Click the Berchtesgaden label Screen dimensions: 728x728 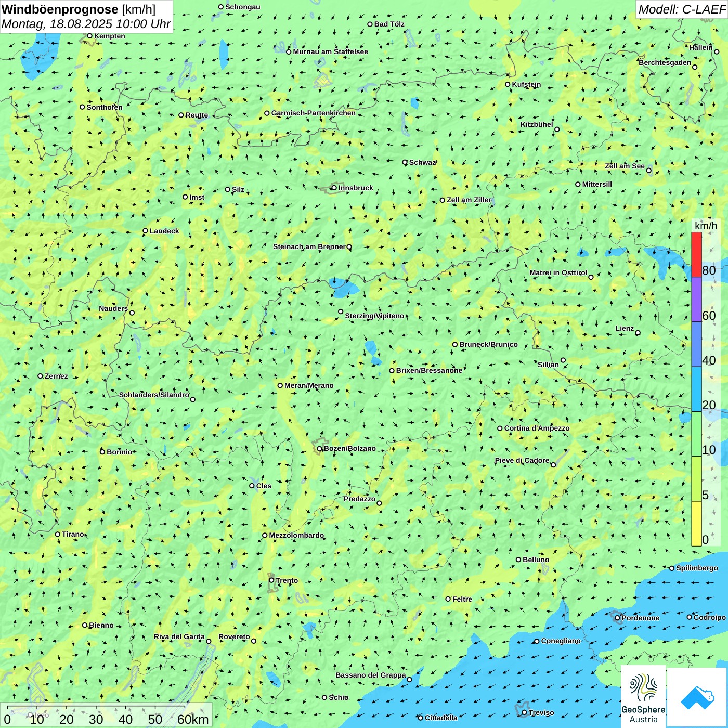tap(665, 62)
